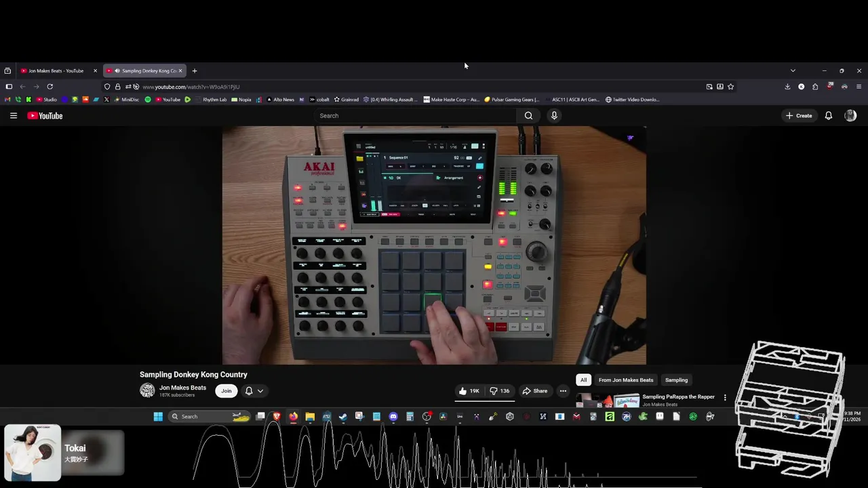The height and width of the screenshot is (488, 868).
Task: Open Discord from the taskbar
Action: (393, 416)
